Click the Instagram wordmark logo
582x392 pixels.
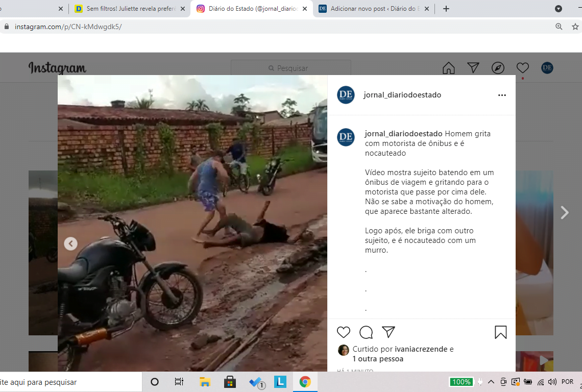(x=57, y=68)
